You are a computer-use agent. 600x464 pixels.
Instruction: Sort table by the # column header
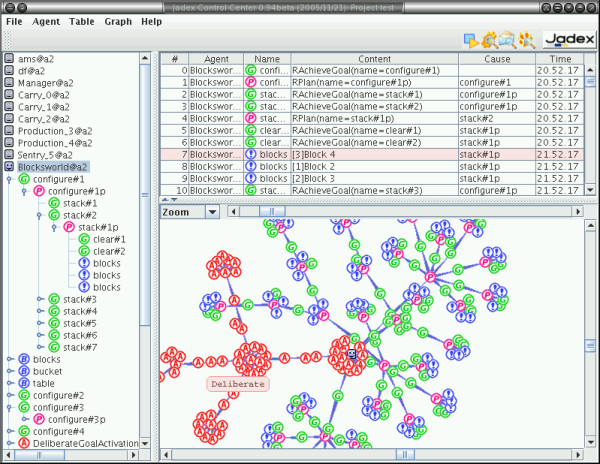(174, 59)
